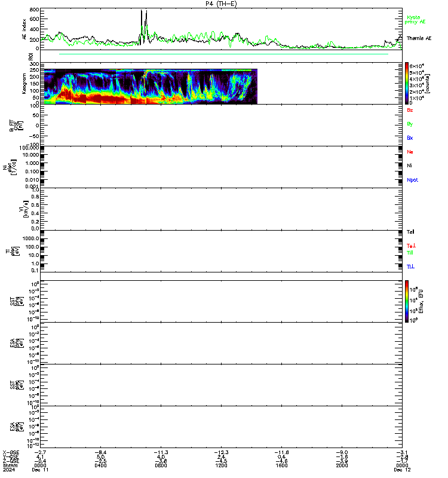Click the 100.000 tick on density axis

29,148
